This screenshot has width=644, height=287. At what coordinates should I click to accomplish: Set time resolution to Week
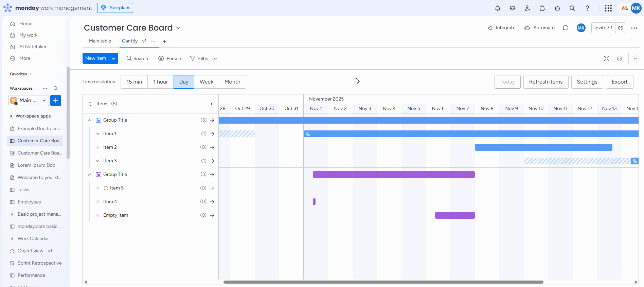[207, 82]
